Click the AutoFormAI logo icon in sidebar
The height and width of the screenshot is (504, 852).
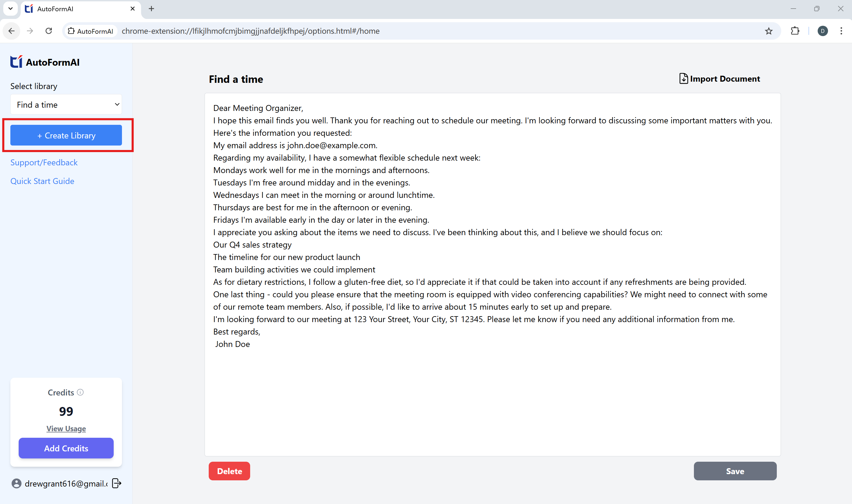pos(16,62)
